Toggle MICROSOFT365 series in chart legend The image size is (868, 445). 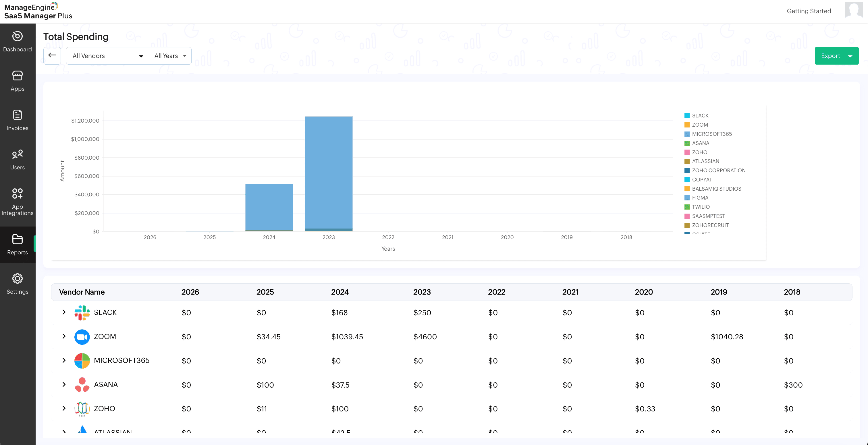coord(708,134)
